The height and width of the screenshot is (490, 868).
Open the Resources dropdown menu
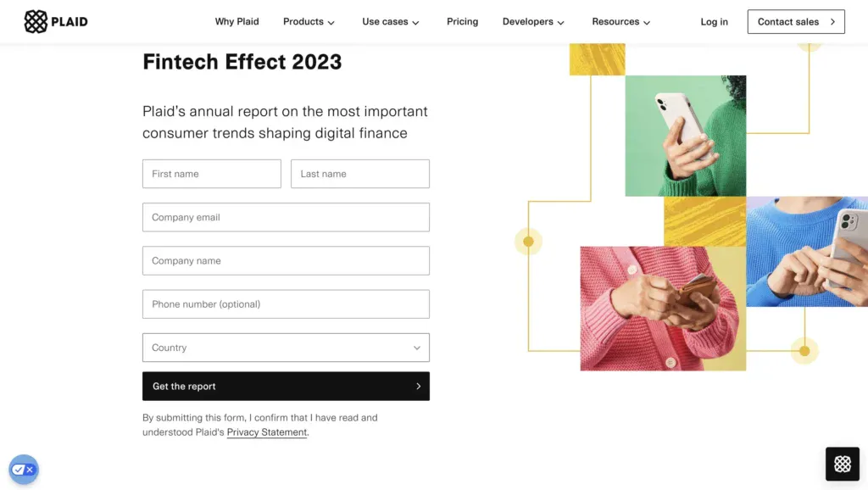pos(621,21)
